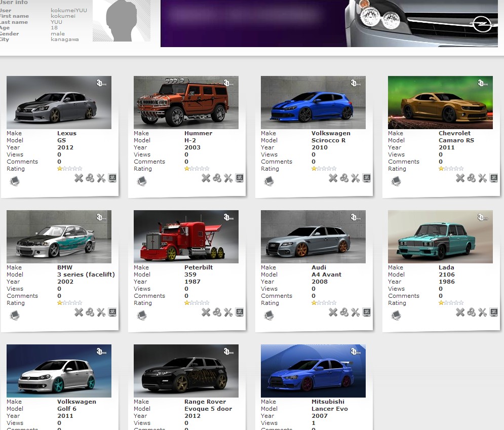Delete Volkswagen Scirocco R via X icon
The image size is (504, 430).
tap(333, 178)
